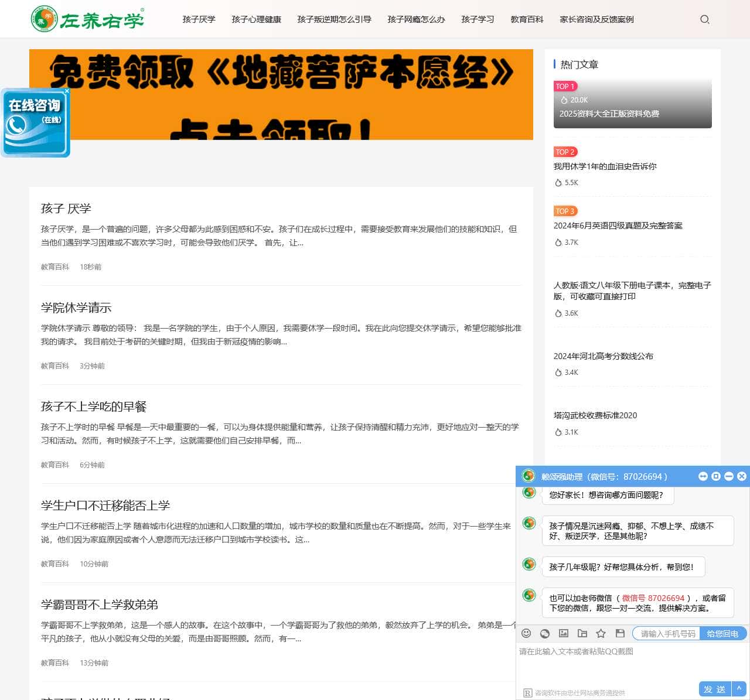
Task: Expand send options arrow beside 发送
Action: tap(739, 689)
